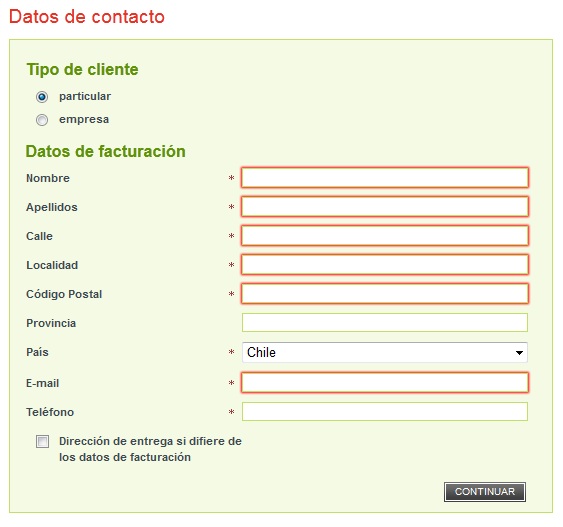Click the arrow of the País combo box

point(519,353)
